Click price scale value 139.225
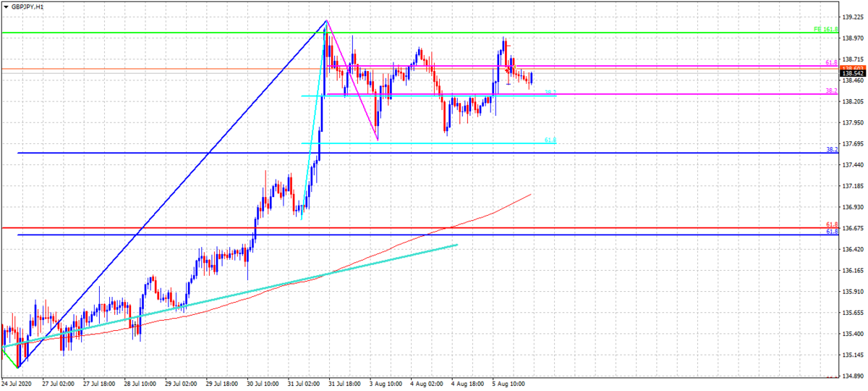The width and height of the screenshot is (868, 391). [x=853, y=17]
